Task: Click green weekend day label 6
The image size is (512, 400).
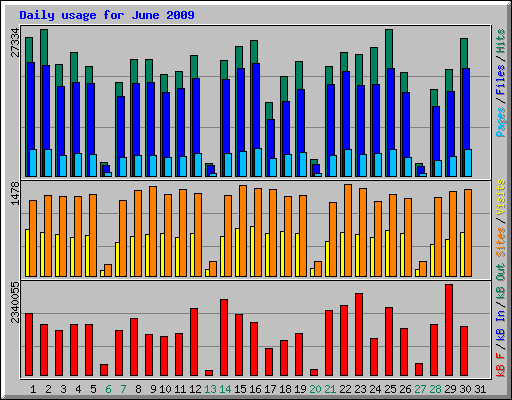Action: tap(108, 389)
